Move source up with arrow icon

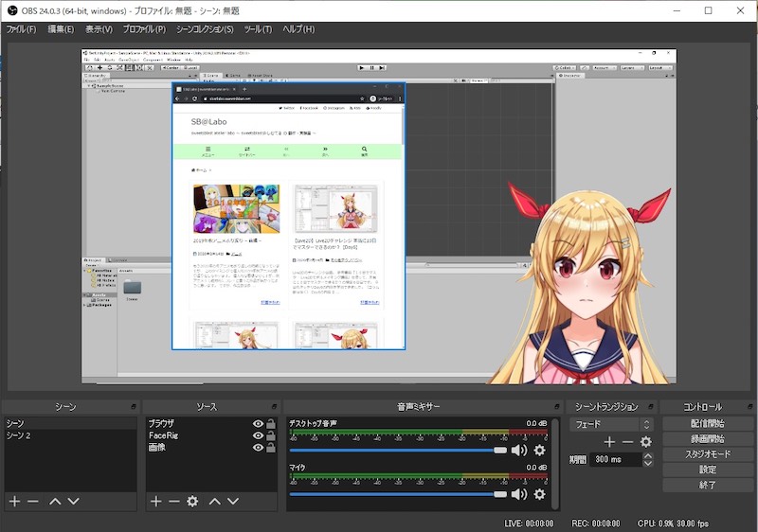(215, 501)
